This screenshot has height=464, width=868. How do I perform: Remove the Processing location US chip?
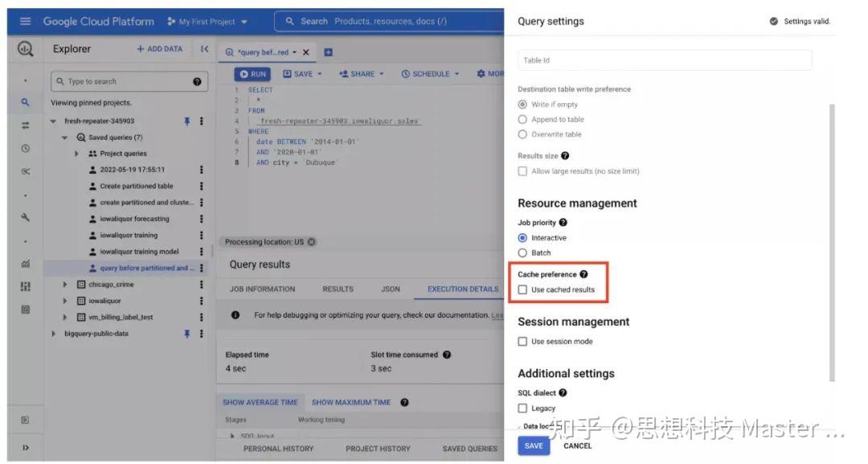coord(312,242)
